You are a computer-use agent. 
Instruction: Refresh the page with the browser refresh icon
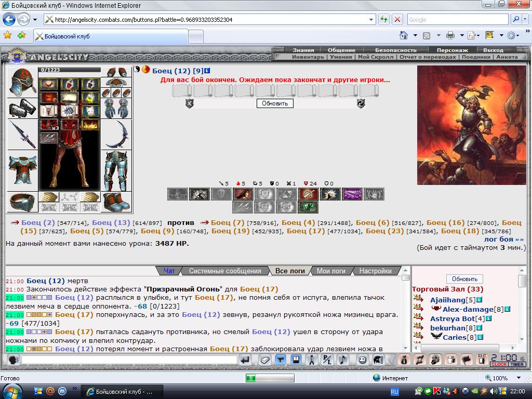(384, 19)
